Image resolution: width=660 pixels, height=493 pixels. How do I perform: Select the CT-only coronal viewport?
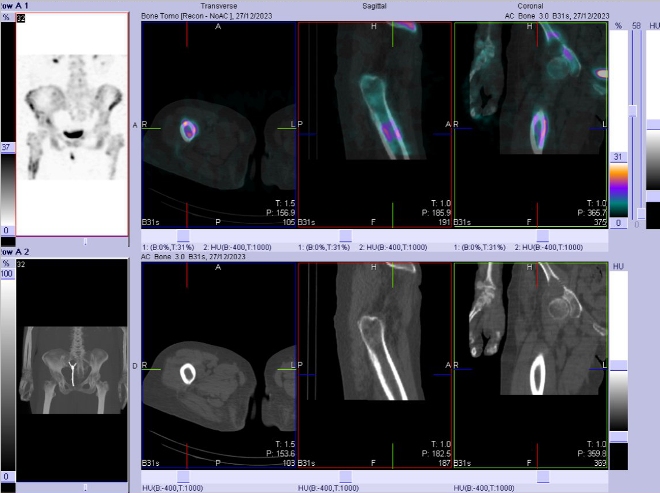coord(530,365)
